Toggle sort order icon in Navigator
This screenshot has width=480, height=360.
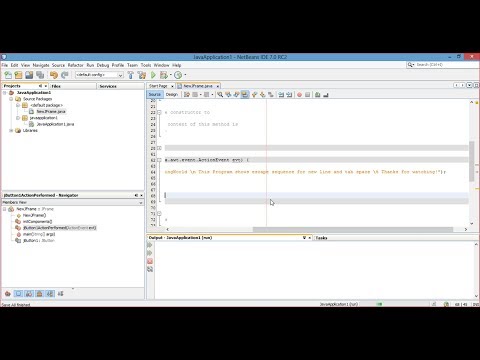pos(60,294)
